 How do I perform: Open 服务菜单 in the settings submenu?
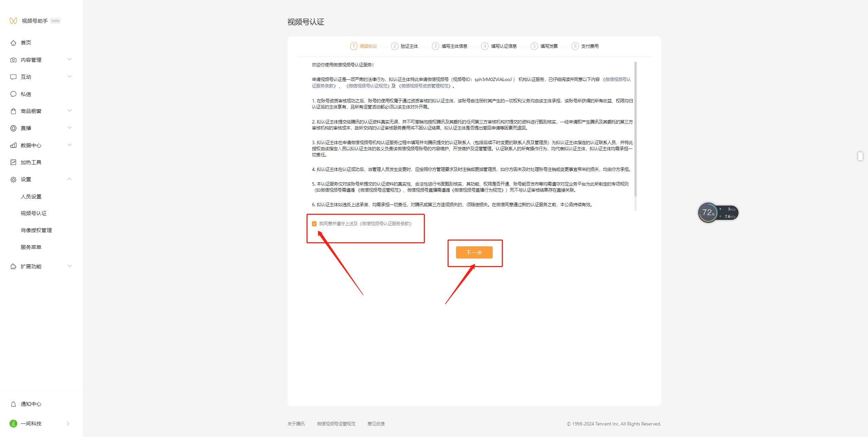coord(31,247)
